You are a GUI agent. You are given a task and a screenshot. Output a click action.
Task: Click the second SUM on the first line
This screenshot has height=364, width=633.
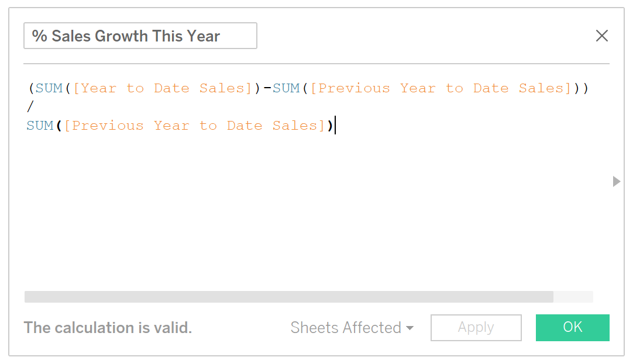click(x=286, y=88)
